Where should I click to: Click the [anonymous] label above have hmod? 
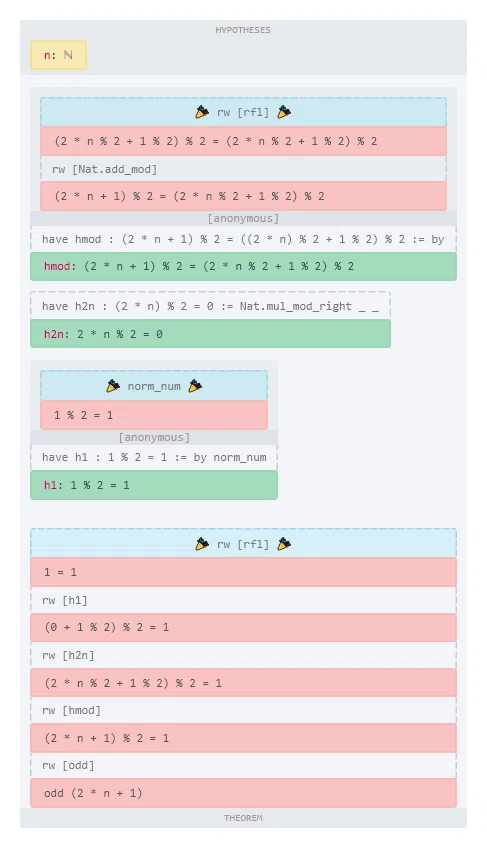pyautogui.click(x=243, y=218)
